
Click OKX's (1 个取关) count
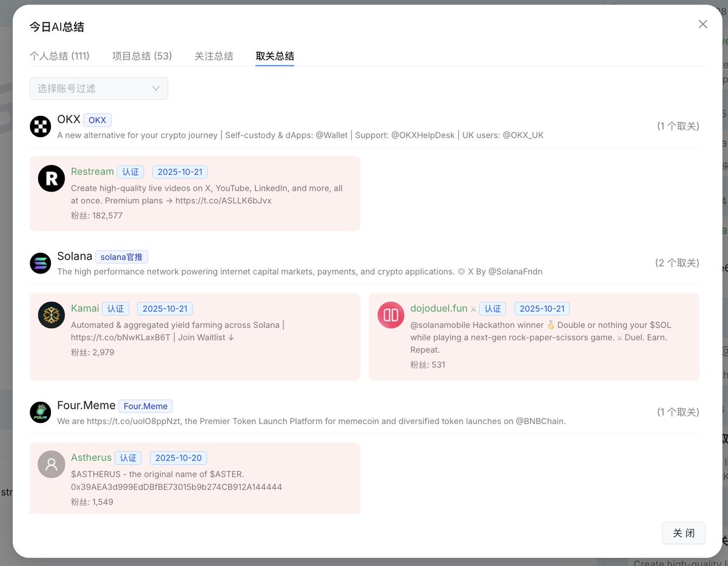coord(678,126)
